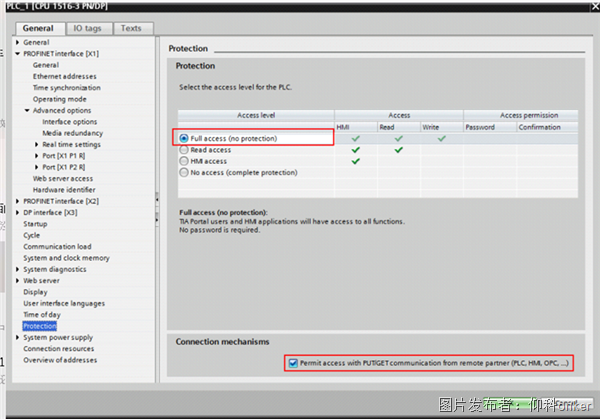Click the Access level column header

coord(256,115)
